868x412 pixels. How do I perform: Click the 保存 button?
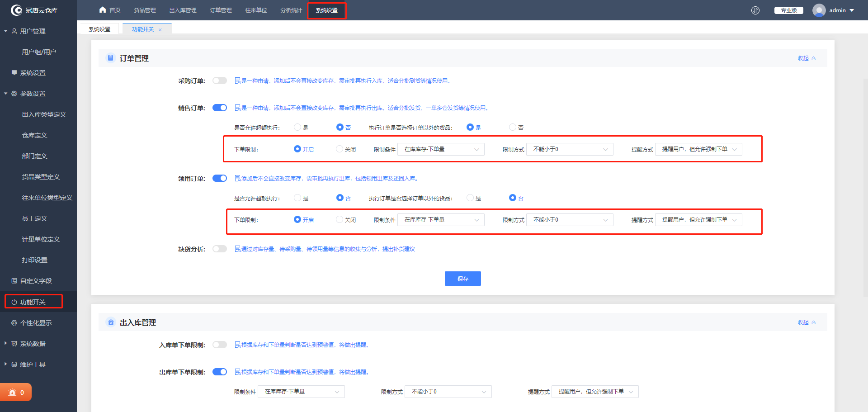click(x=462, y=279)
